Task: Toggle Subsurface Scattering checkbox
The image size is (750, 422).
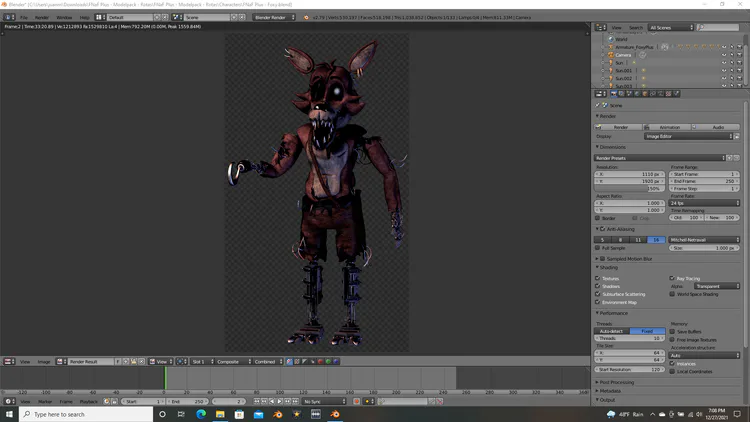Action: click(597, 294)
